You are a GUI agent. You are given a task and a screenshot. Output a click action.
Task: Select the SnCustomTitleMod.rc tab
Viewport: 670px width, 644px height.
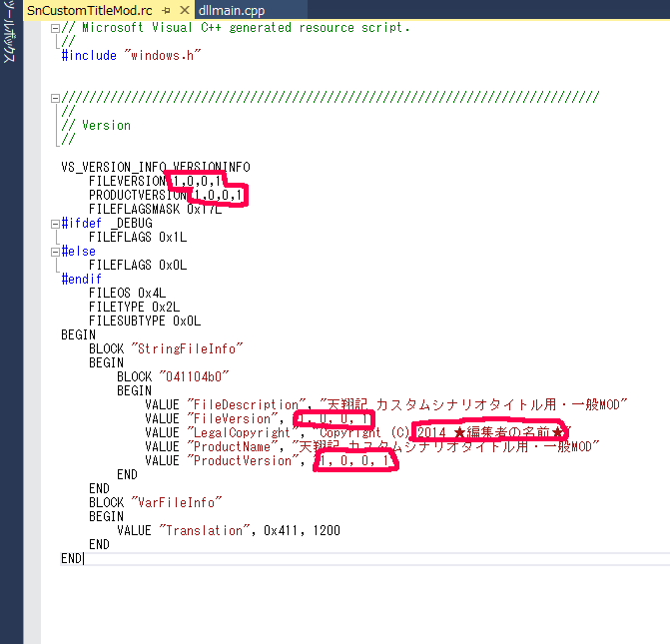pos(88,10)
